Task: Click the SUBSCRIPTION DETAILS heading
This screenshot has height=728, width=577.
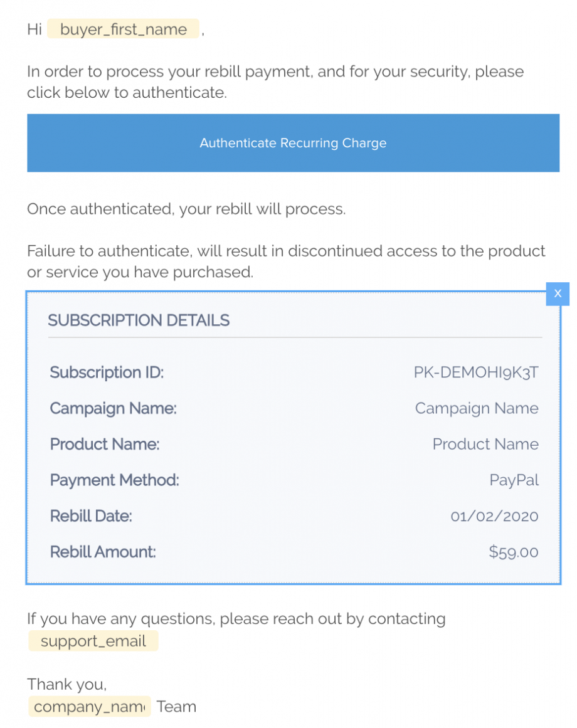Action: pos(139,320)
